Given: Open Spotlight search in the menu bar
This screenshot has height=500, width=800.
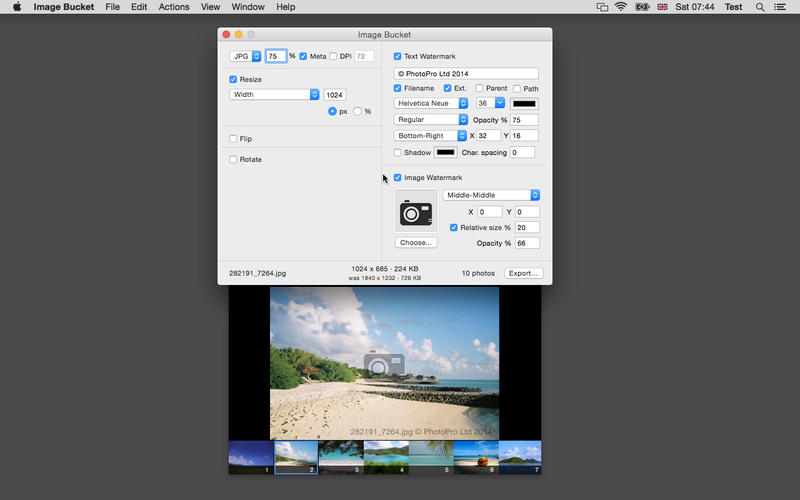Looking at the screenshot, I should point(760,7).
